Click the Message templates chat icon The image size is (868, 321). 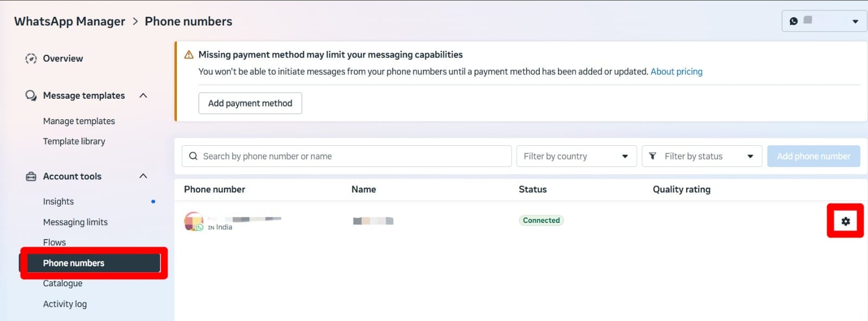(x=31, y=95)
